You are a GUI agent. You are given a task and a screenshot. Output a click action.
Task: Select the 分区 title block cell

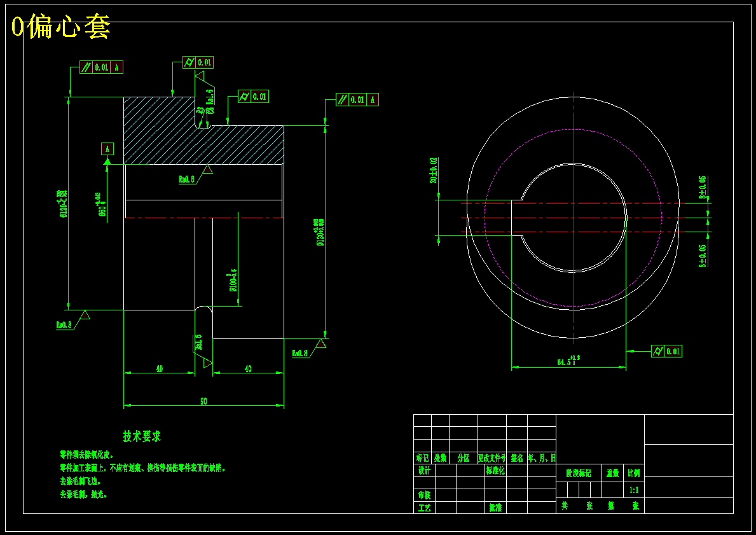[464, 458]
